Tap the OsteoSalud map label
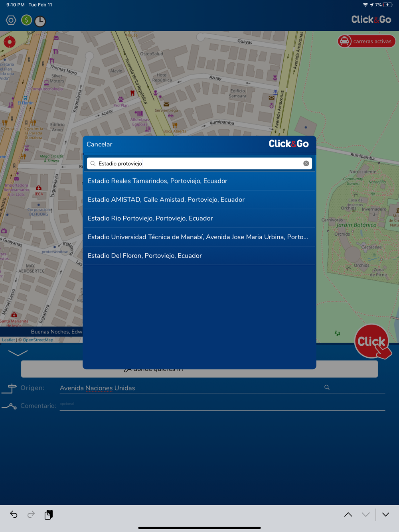The width and height of the screenshot is (399, 532). (152, 54)
